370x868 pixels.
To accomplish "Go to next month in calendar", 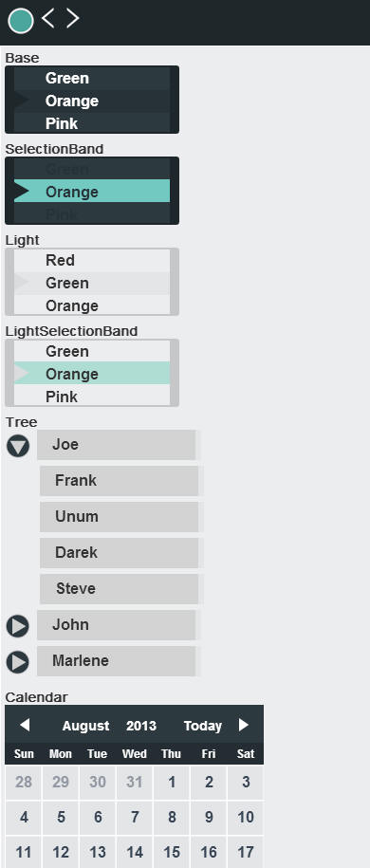I will 244,725.
